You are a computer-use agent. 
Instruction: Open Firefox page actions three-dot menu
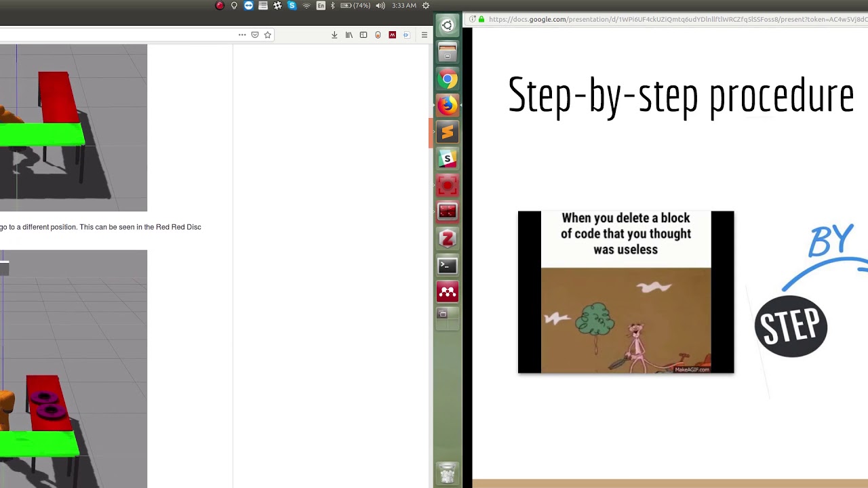tap(242, 35)
